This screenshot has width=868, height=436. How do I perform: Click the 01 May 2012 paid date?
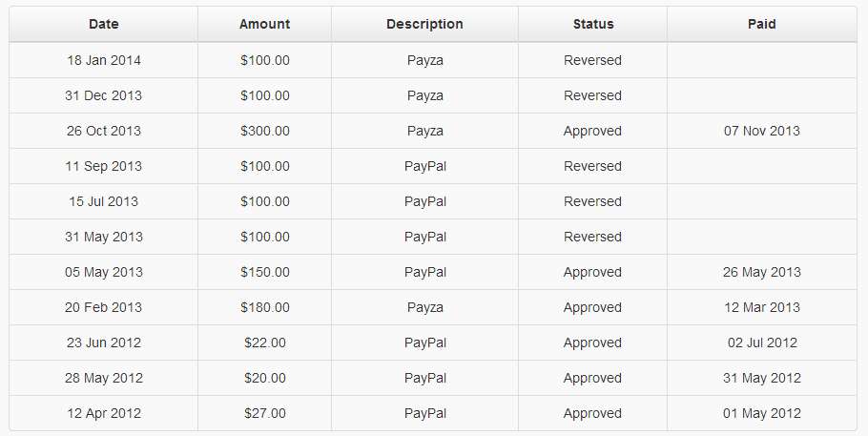click(x=761, y=413)
